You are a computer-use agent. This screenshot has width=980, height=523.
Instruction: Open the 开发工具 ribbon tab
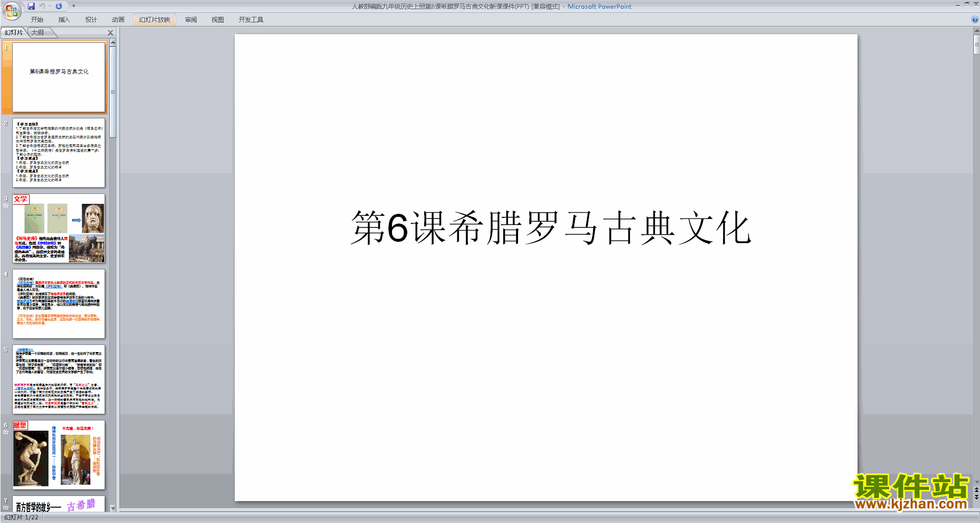coord(251,20)
